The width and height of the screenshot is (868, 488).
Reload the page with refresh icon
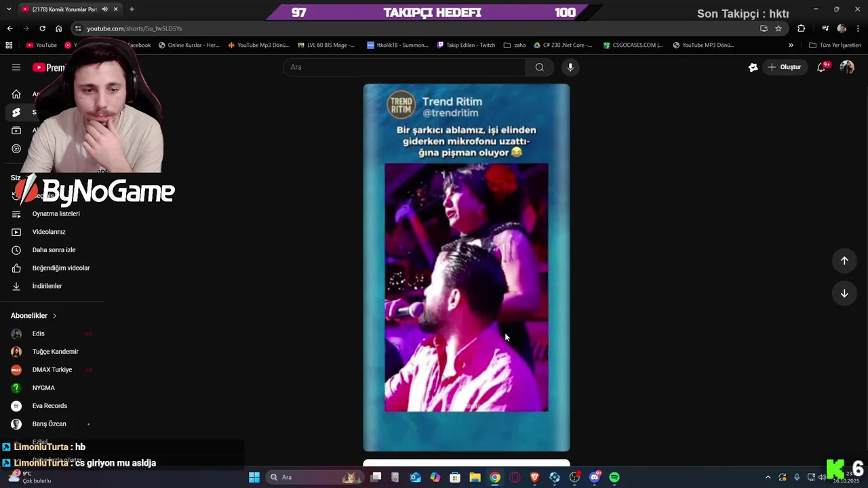(x=42, y=28)
